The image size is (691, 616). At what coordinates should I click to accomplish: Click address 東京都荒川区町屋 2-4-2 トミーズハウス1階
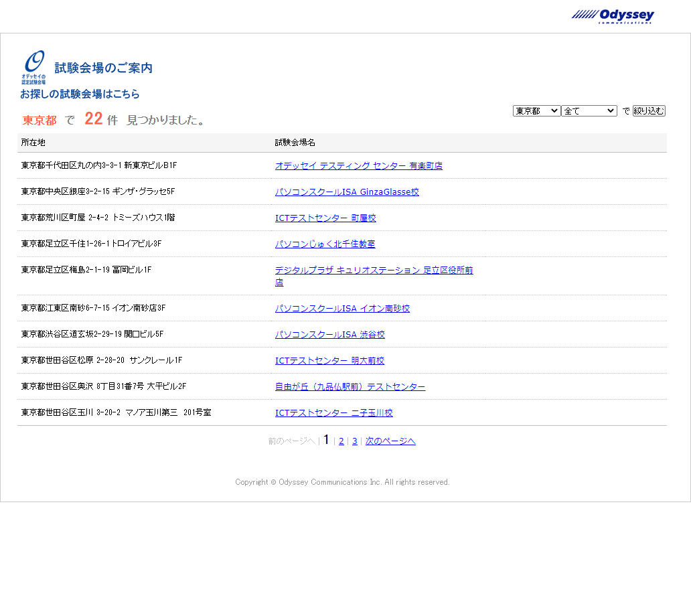(x=98, y=217)
